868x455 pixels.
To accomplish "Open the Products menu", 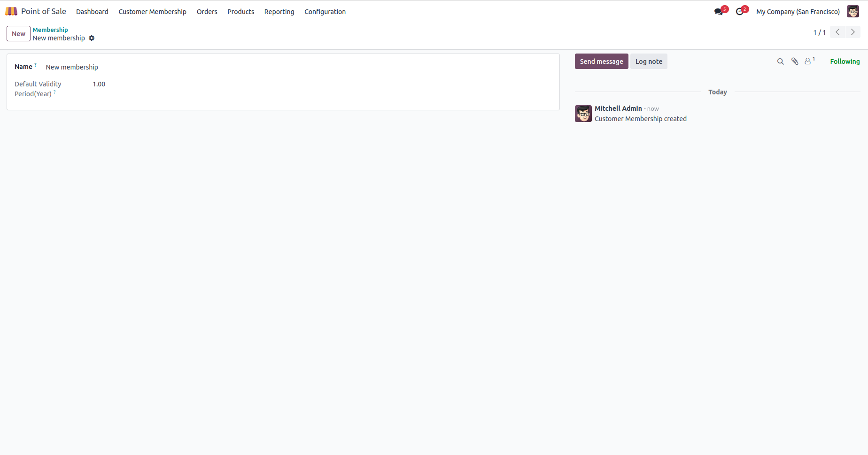I will pos(241,12).
